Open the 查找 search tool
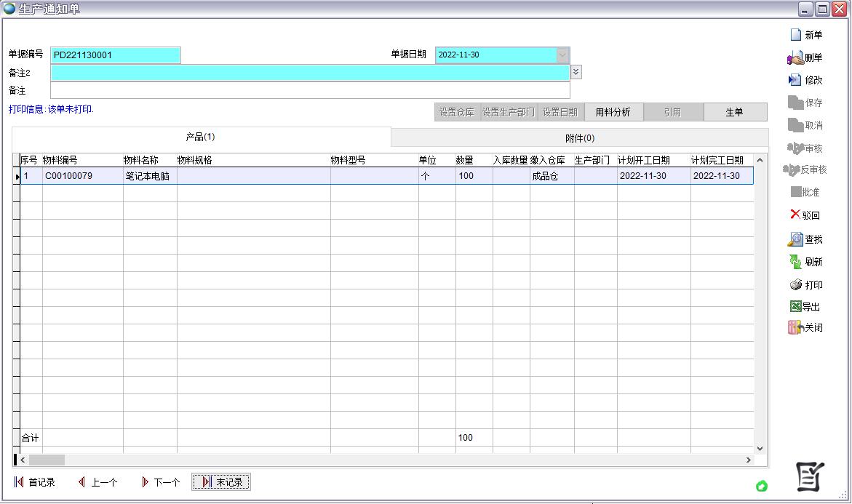 tap(795, 239)
